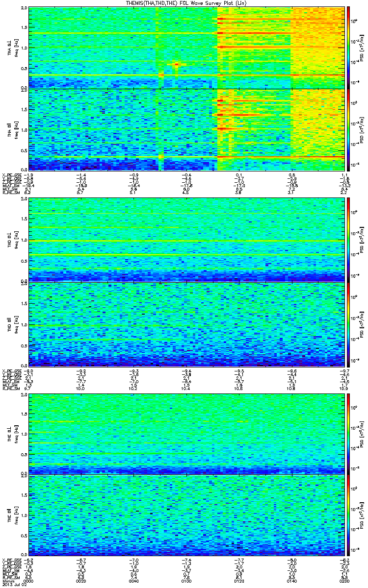Click the color bar beside THE B-perpendicular panel
This screenshot has width=368, height=588.
pos(349,433)
